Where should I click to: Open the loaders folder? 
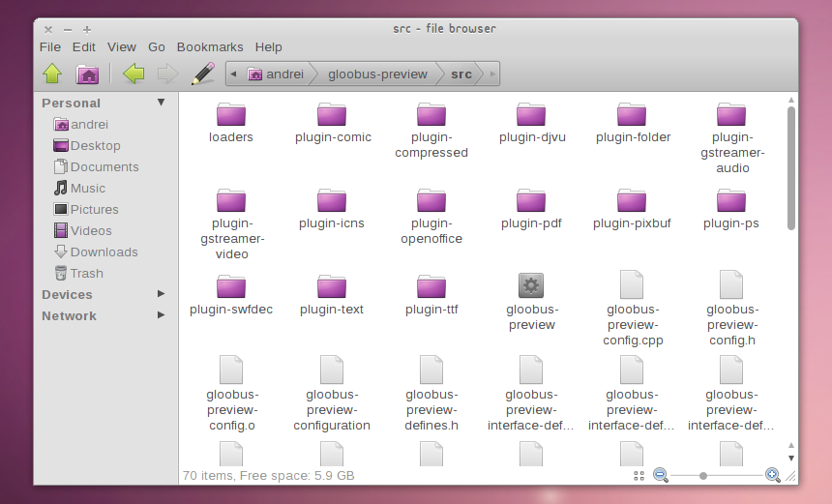tap(231, 124)
